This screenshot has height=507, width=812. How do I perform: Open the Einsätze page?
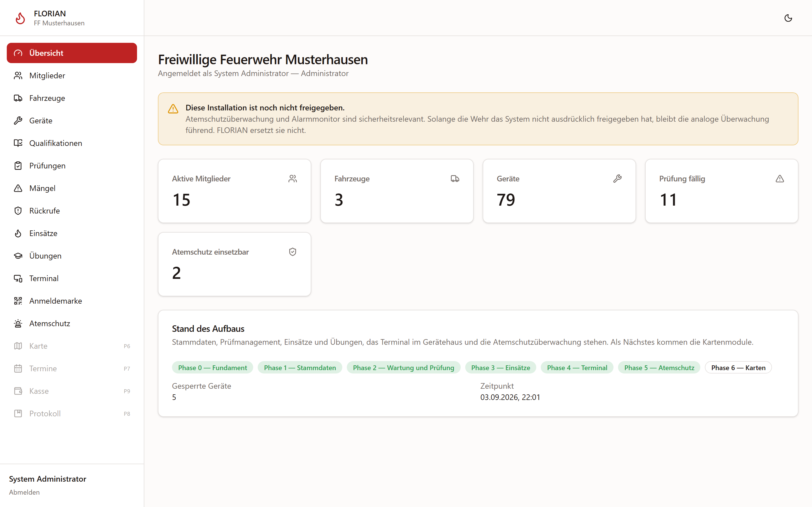[72, 234]
